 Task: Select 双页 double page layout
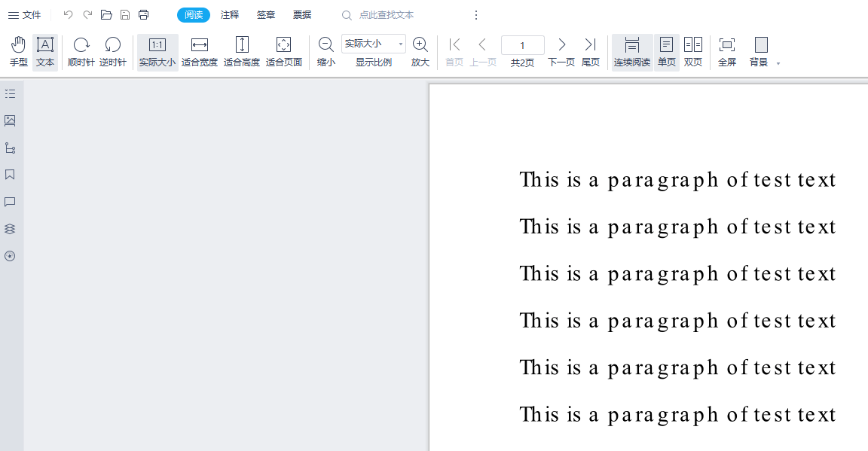693,52
